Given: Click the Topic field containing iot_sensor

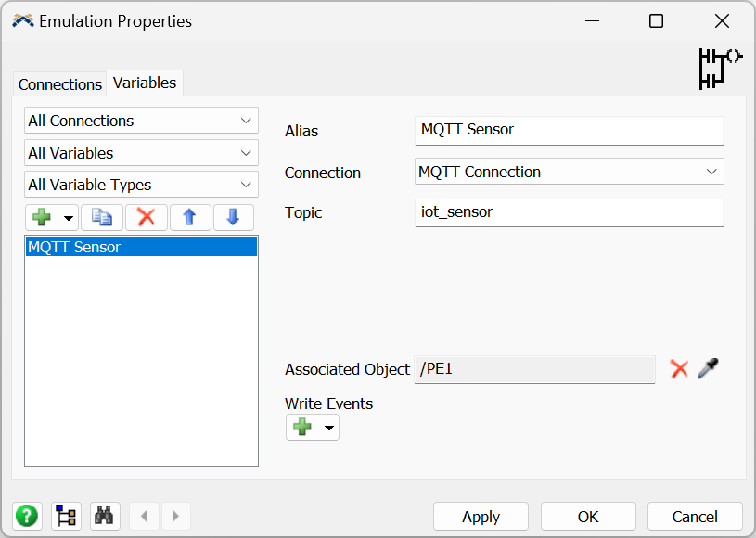Looking at the screenshot, I should [569, 212].
